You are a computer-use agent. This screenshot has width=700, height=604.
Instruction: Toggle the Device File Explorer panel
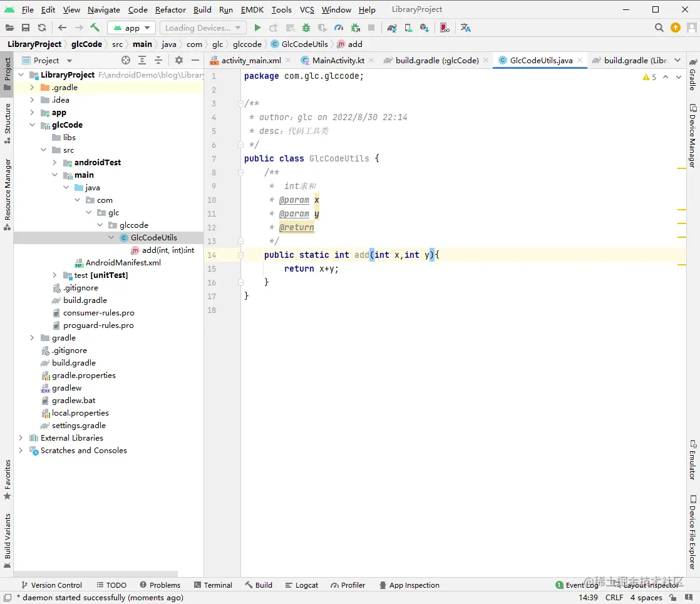pos(692,532)
